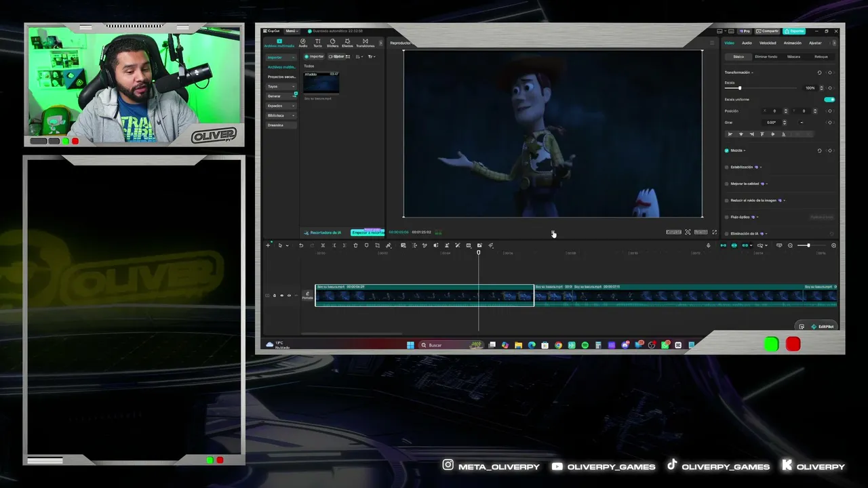
Task: Zoom in timeline with plus icon
Action: tap(833, 245)
